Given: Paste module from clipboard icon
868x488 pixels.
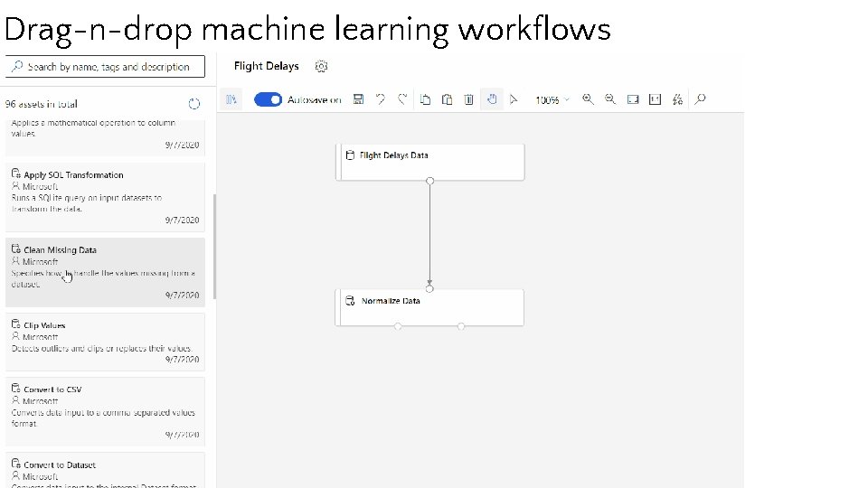Looking at the screenshot, I should (448, 99).
